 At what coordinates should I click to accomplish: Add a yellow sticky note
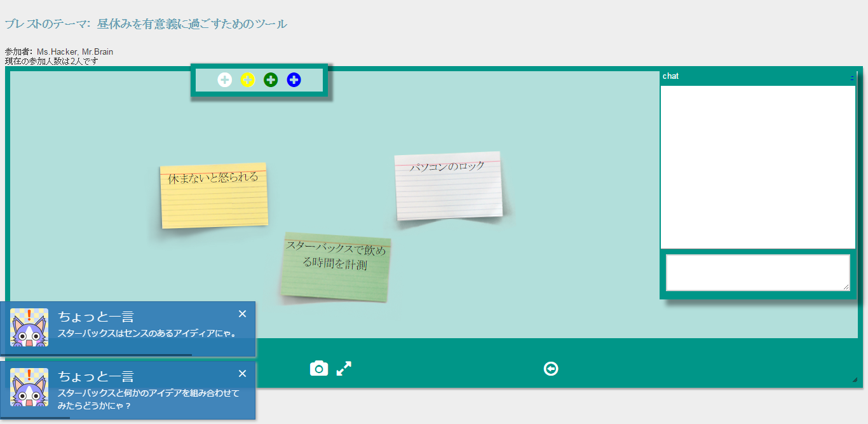248,80
